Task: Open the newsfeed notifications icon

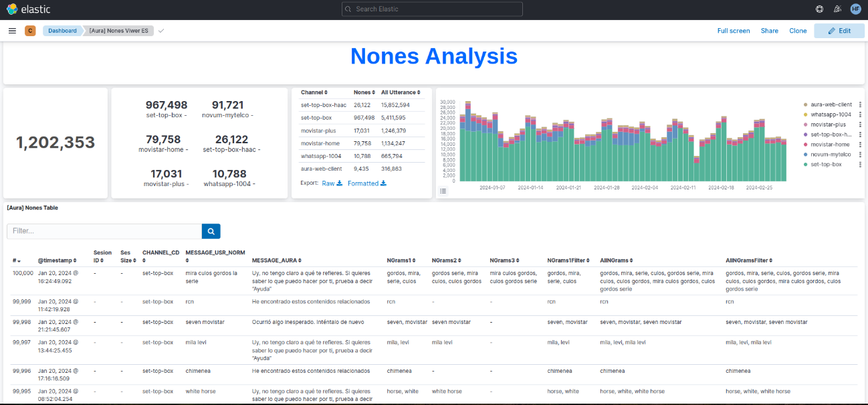Action: click(837, 9)
